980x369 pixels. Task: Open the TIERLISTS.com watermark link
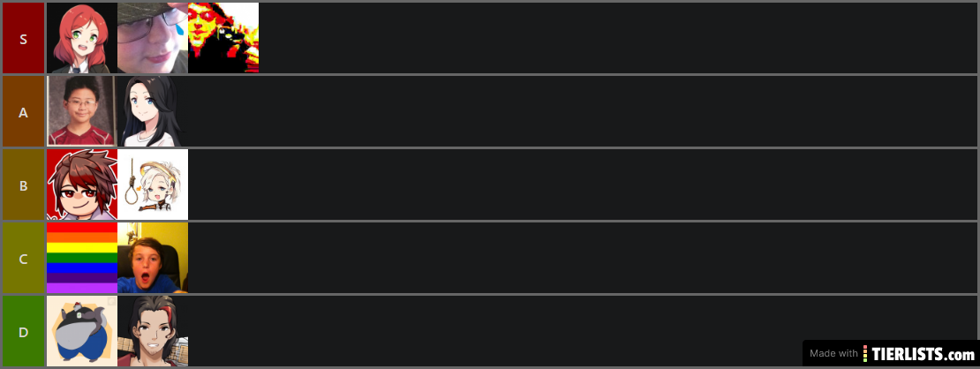pyautogui.click(x=891, y=353)
